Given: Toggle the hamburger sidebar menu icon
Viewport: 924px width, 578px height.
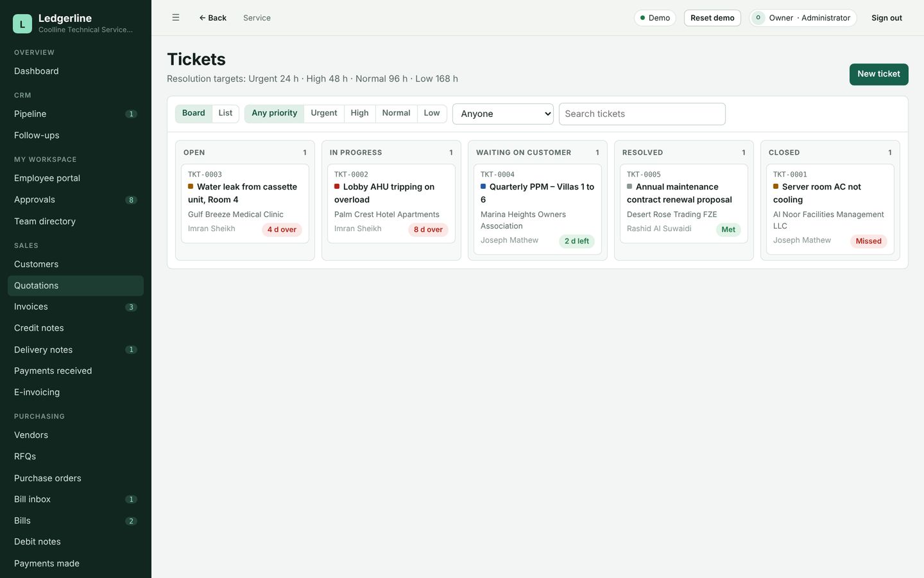Looking at the screenshot, I should (176, 18).
